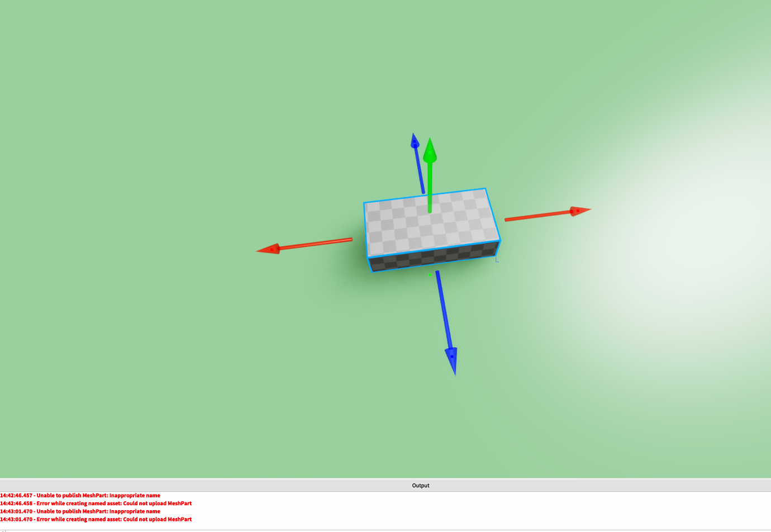Click the arrowhead of the green gizmo arrow
Screen dimensions: 771x532
(430, 151)
